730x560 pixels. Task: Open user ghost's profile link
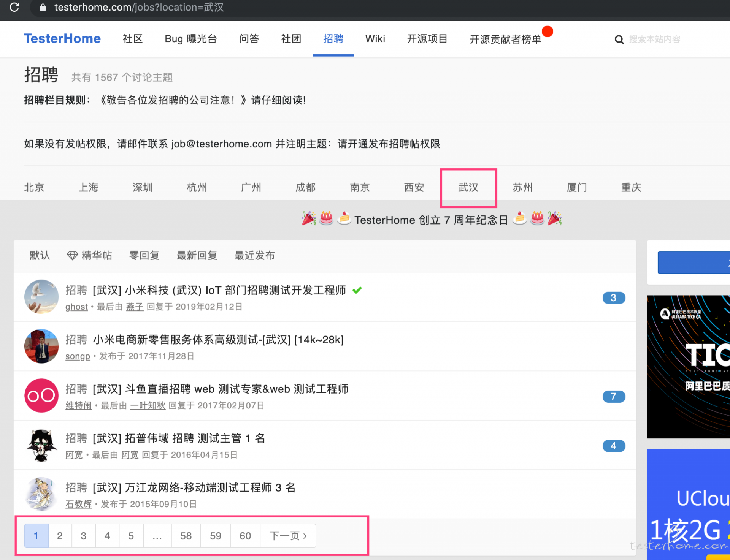pyautogui.click(x=76, y=307)
